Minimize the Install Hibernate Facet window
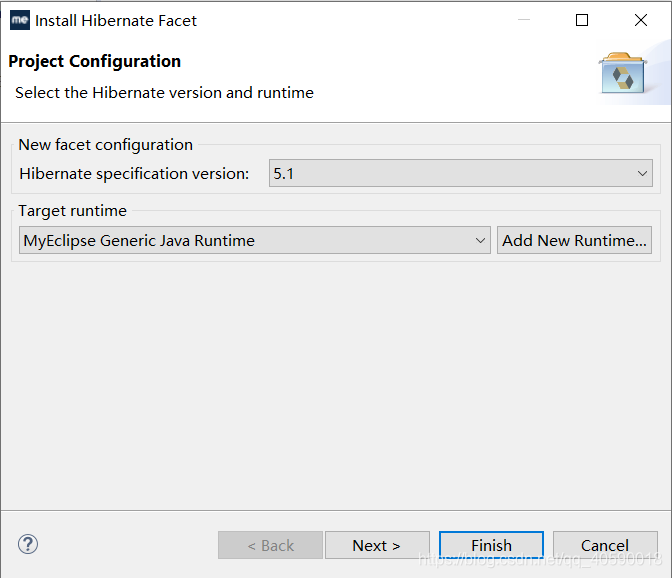Screen dimensions: 672x578 524,20
